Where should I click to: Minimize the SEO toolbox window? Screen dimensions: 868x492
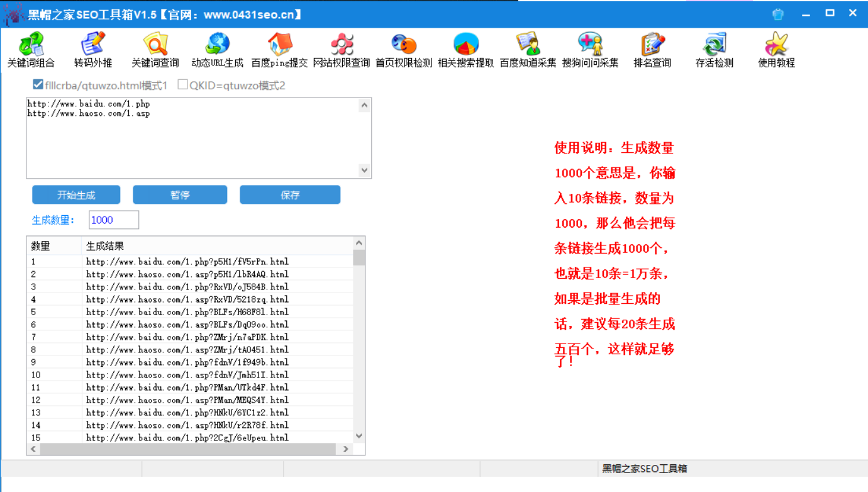click(806, 14)
